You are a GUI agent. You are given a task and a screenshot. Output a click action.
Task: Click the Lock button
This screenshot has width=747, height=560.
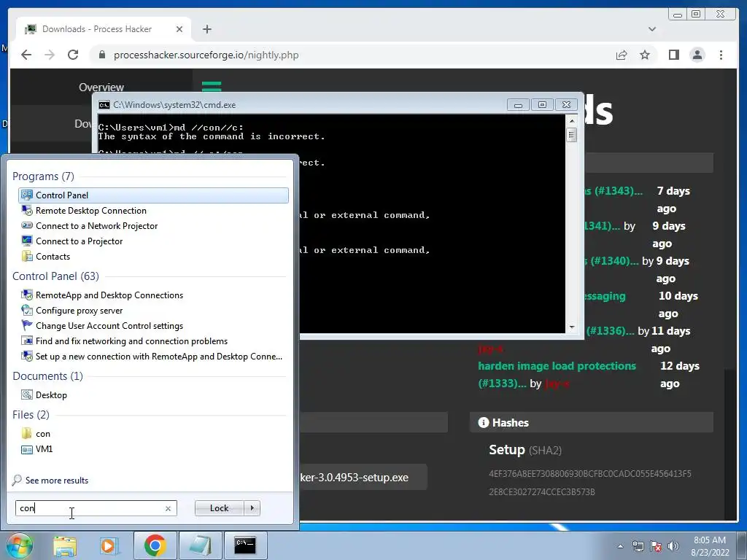pyautogui.click(x=219, y=508)
